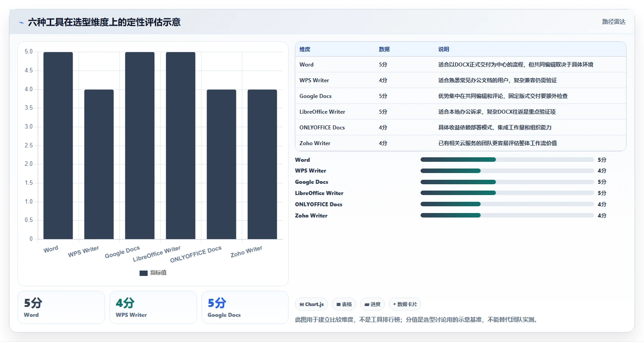Select the WPS Writer bar in chart
The height and width of the screenshot is (342, 644).
(99, 164)
